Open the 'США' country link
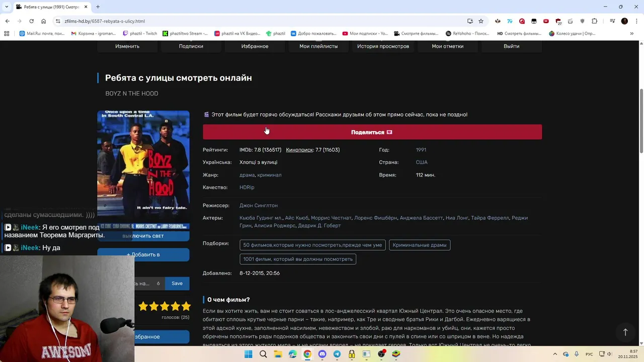The image size is (644, 362). click(422, 162)
